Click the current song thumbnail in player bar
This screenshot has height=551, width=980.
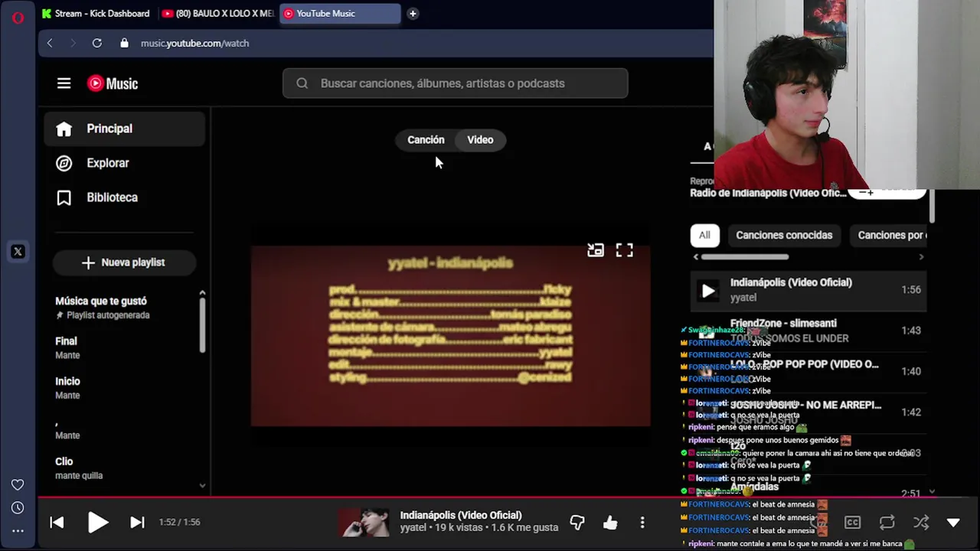tap(364, 522)
